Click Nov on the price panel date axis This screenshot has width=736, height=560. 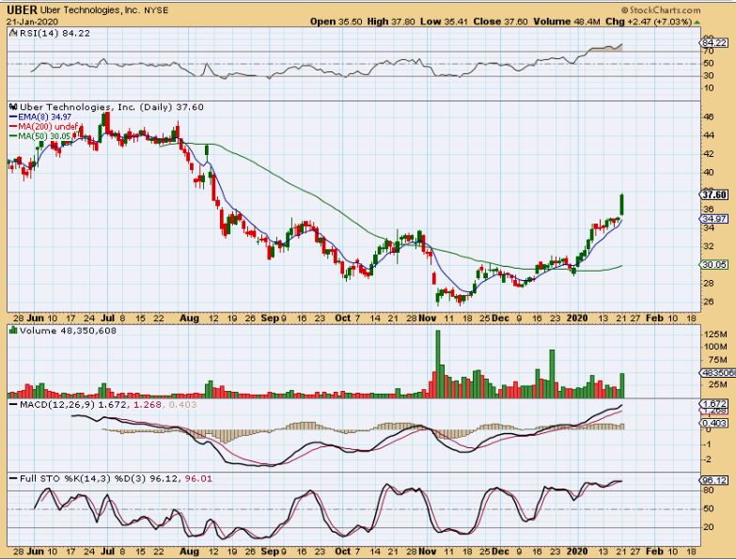(x=428, y=319)
